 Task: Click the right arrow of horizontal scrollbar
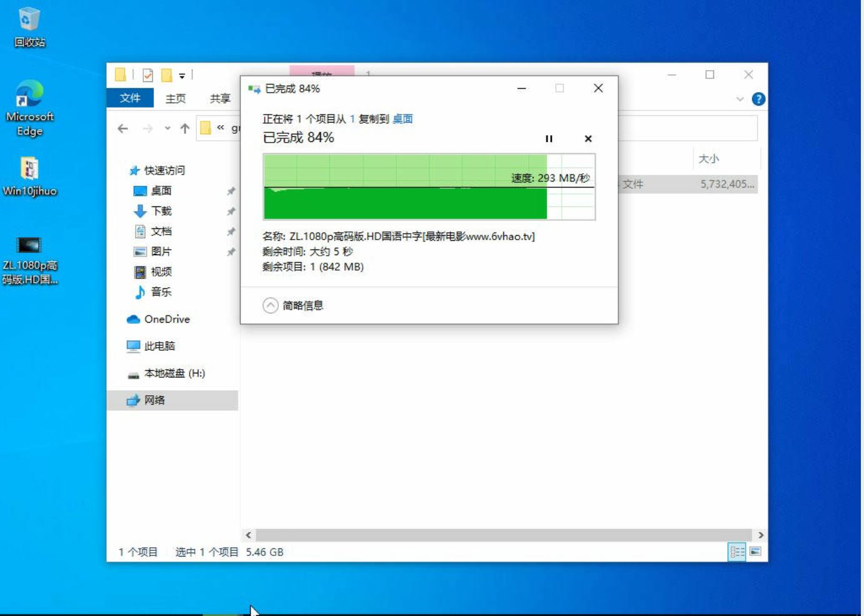pos(761,535)
